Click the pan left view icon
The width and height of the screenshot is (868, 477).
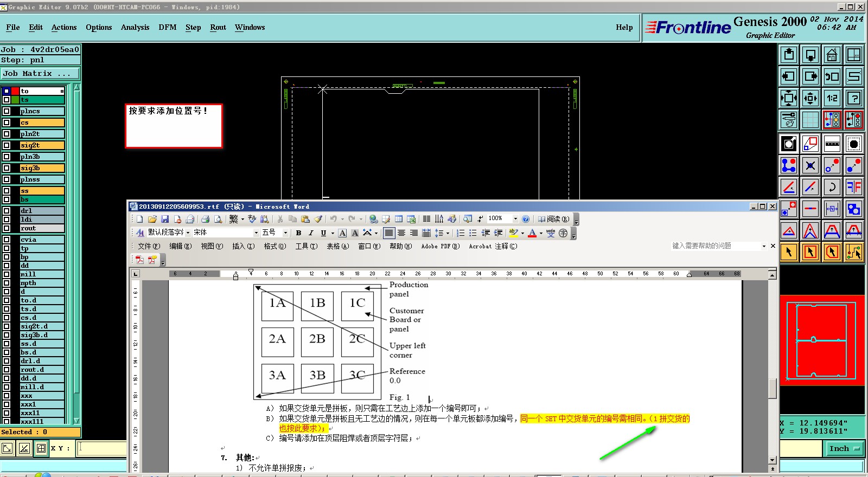point(789,76)
